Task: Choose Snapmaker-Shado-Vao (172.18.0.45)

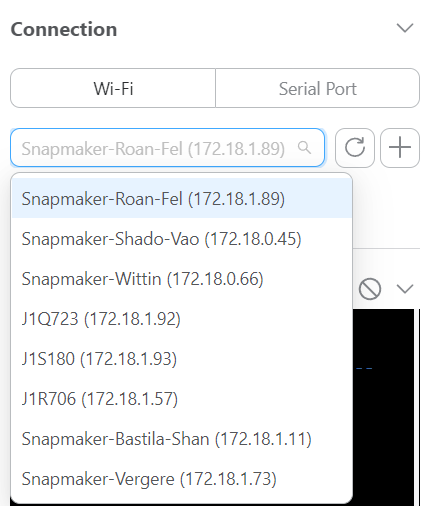Action: tap(182, 239)
